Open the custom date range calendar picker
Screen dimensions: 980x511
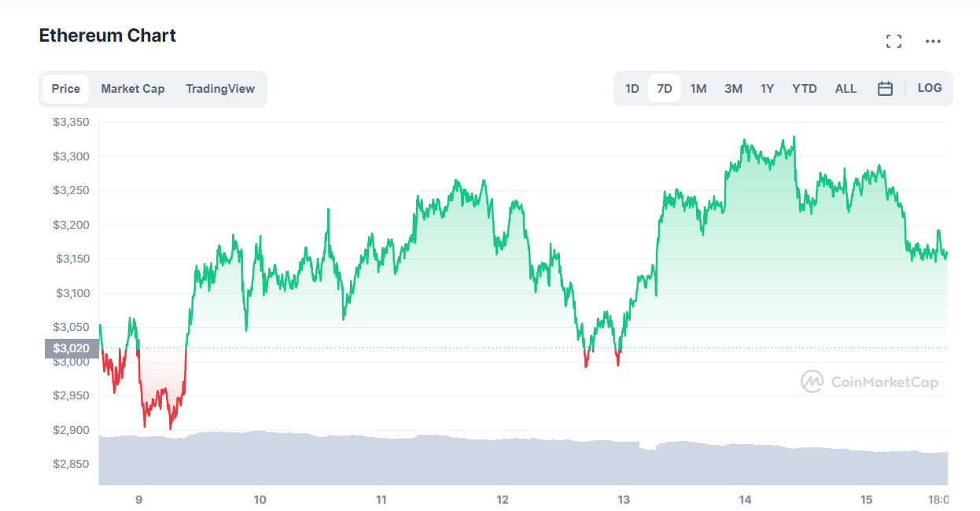[885, 88]
